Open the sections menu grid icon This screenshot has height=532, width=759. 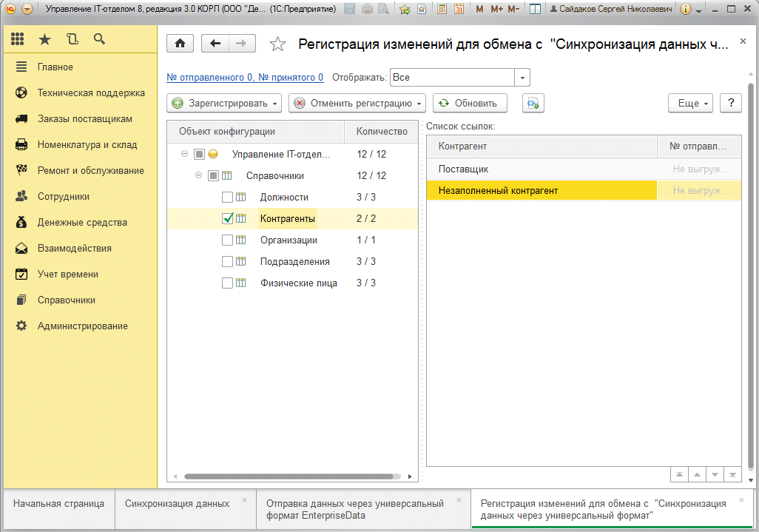18,39
